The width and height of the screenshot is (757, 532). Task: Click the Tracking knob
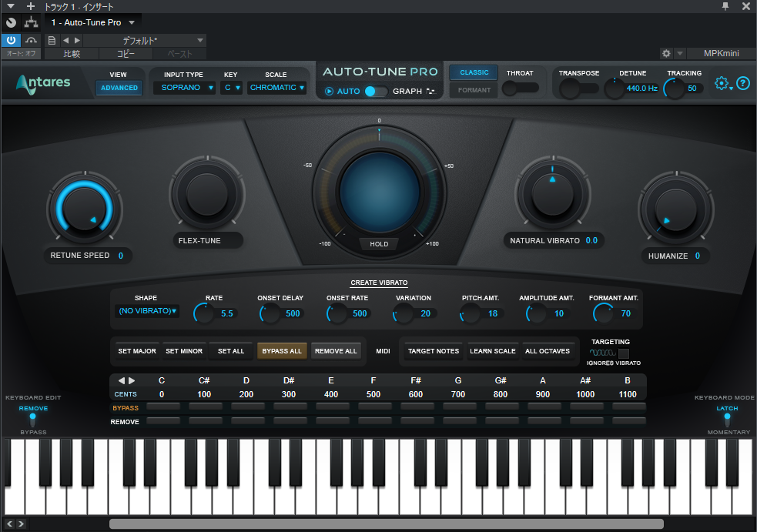click(x=674, y=89)
